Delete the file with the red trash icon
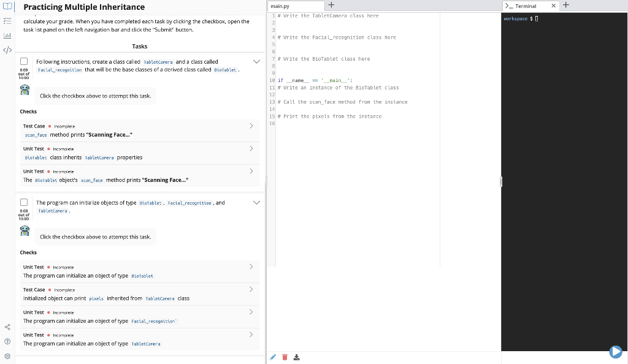628x364 pixels. [x=285, y=357]
